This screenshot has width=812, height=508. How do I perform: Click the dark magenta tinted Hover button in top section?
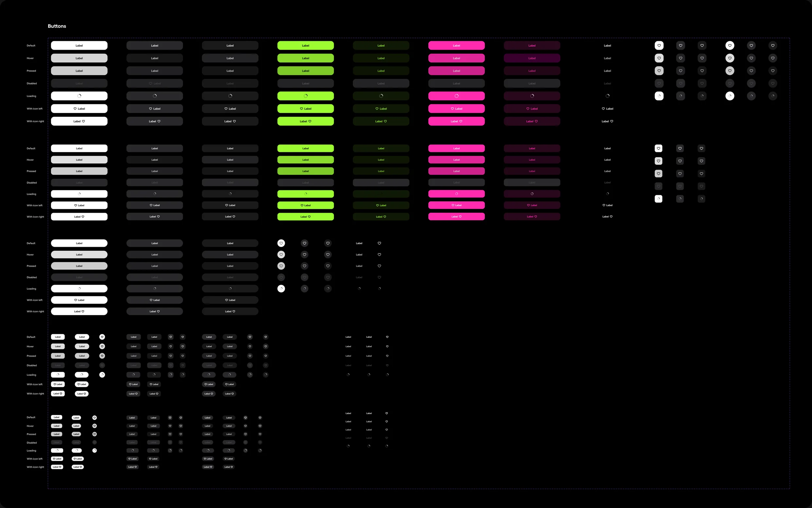pyautogui.click(x=532, y=58)
